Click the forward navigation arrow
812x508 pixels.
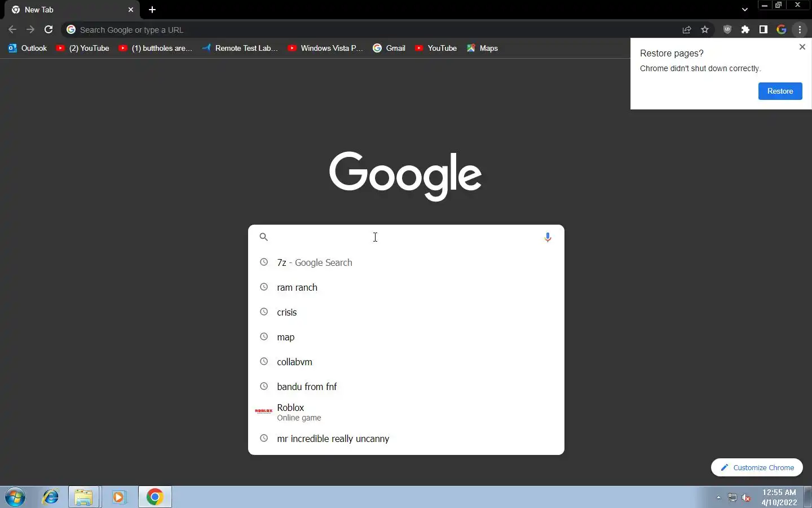tap(30, 30)
